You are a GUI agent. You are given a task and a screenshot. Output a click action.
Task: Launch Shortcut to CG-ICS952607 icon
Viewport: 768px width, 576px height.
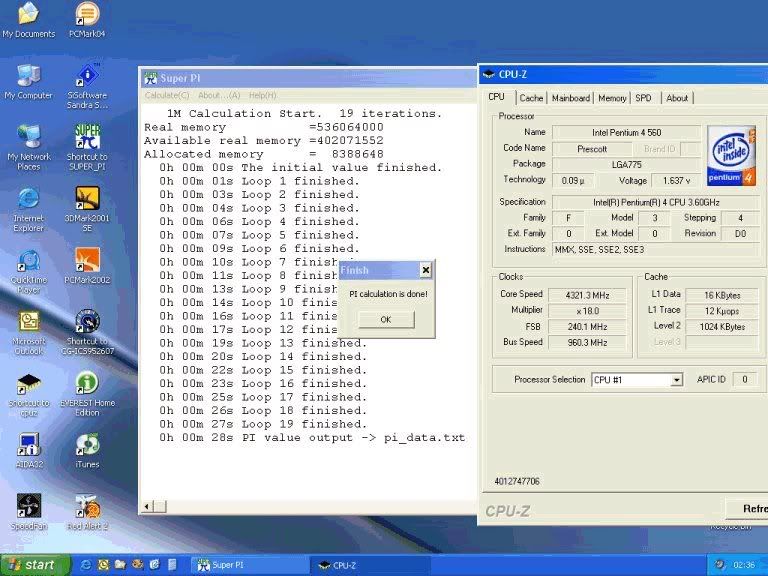(x=87, y=333)
